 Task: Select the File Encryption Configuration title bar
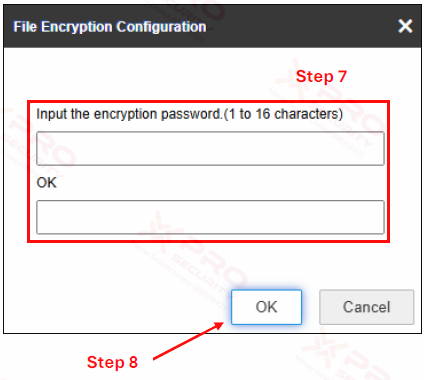212,26
